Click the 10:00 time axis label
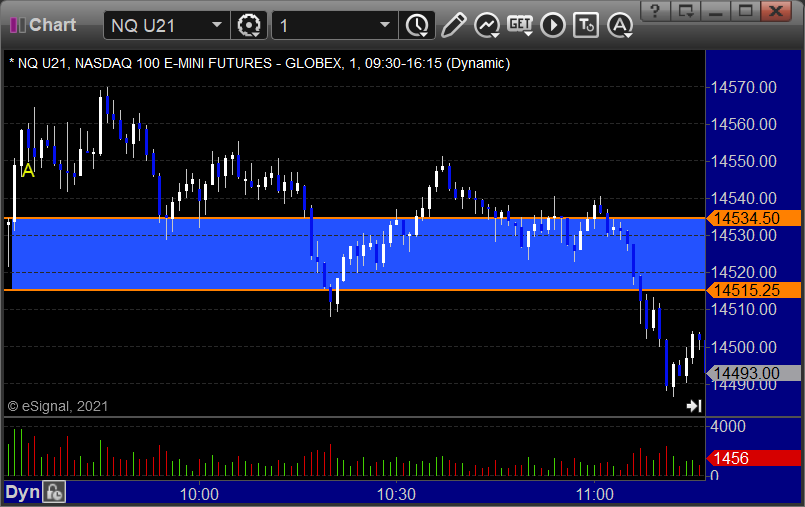The image size is (805, 507). (199, 495)
